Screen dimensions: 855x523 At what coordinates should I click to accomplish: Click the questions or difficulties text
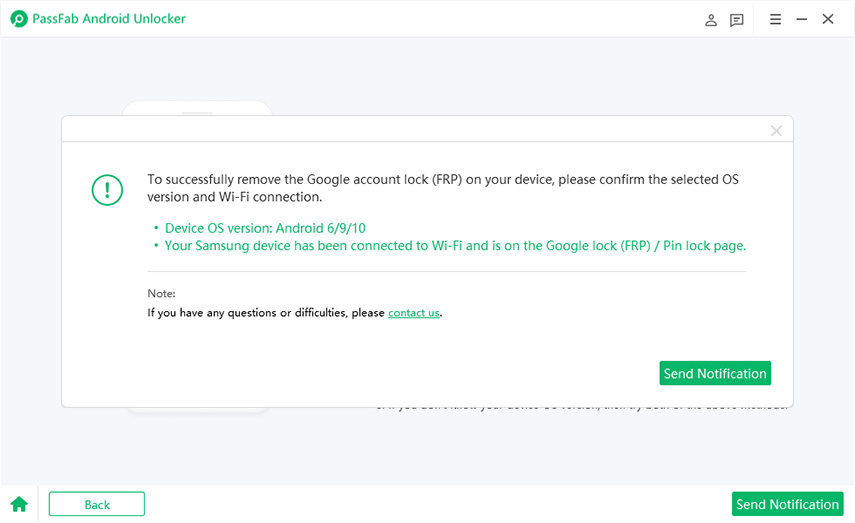click(266, 313)
